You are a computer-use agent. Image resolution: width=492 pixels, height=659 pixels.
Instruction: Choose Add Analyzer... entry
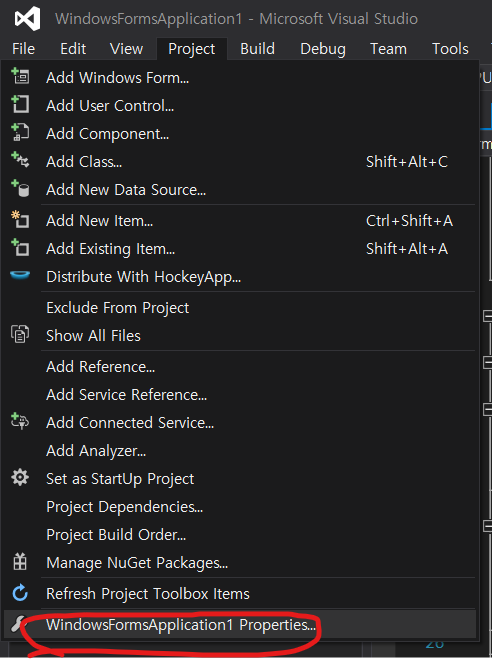239,451
